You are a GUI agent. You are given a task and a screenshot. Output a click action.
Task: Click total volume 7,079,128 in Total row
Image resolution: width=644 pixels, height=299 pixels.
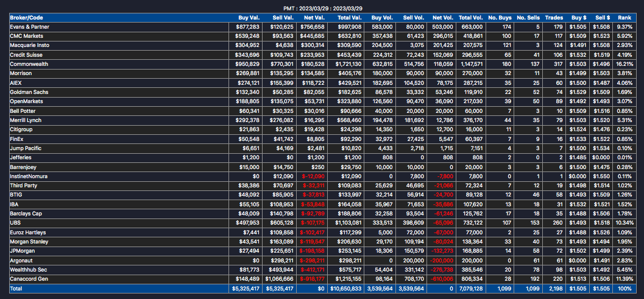471,289
